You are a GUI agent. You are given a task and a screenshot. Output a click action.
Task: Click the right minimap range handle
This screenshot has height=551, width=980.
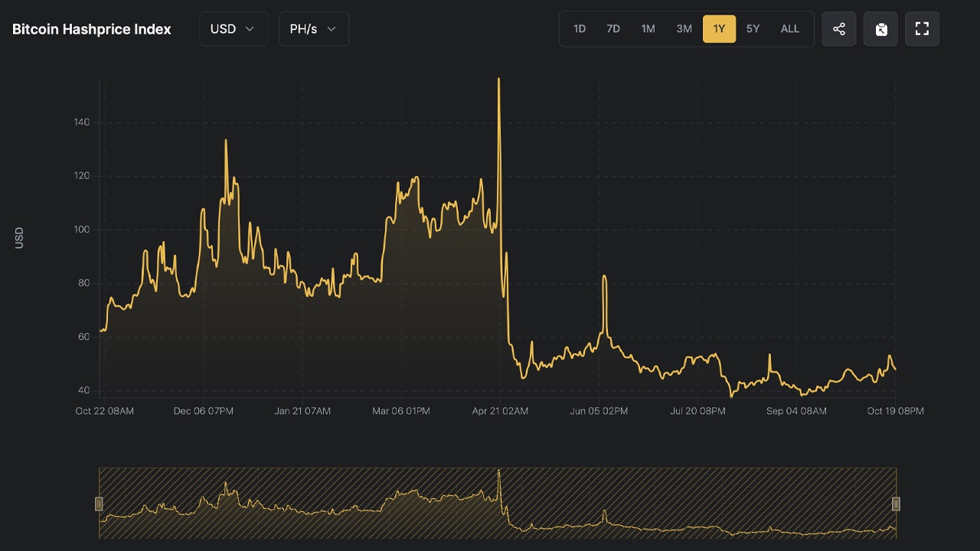pos(896,504)
